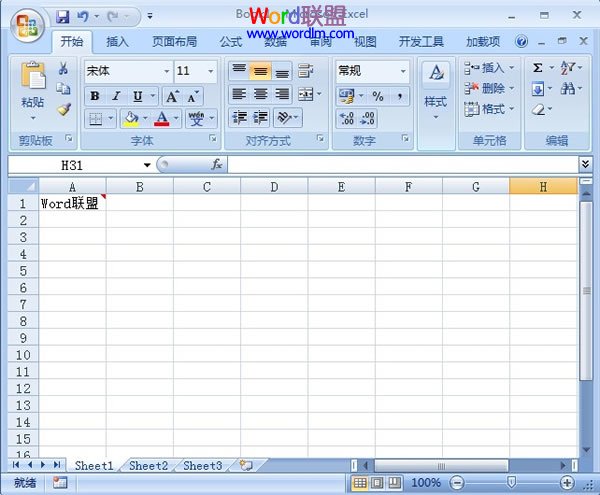Click the AutoSum sigma icon
The image size is (600, 495).
(538, 68)
